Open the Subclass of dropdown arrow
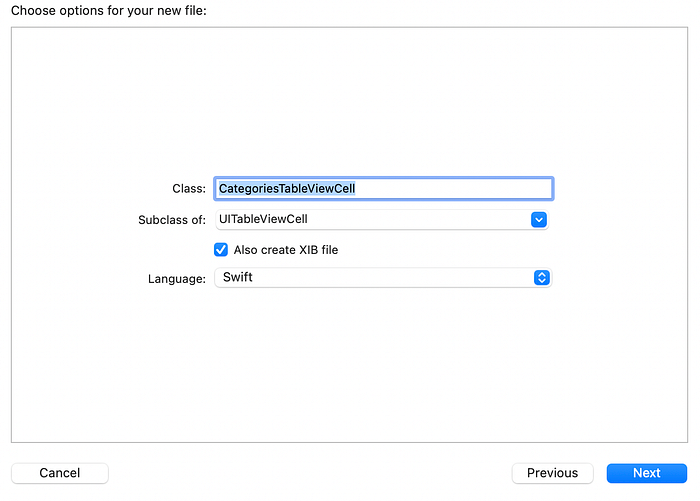This screenshot has width=700, height=501. coord(538,220)
